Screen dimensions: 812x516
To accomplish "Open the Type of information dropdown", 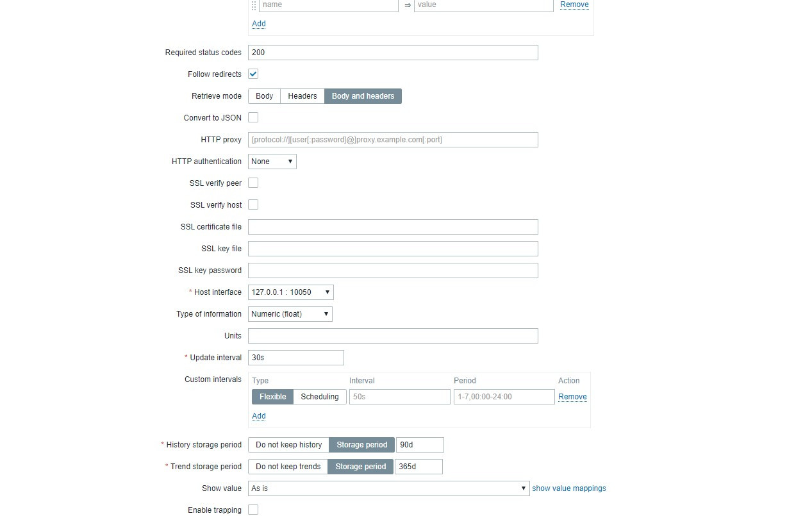I will click(290, 314).
